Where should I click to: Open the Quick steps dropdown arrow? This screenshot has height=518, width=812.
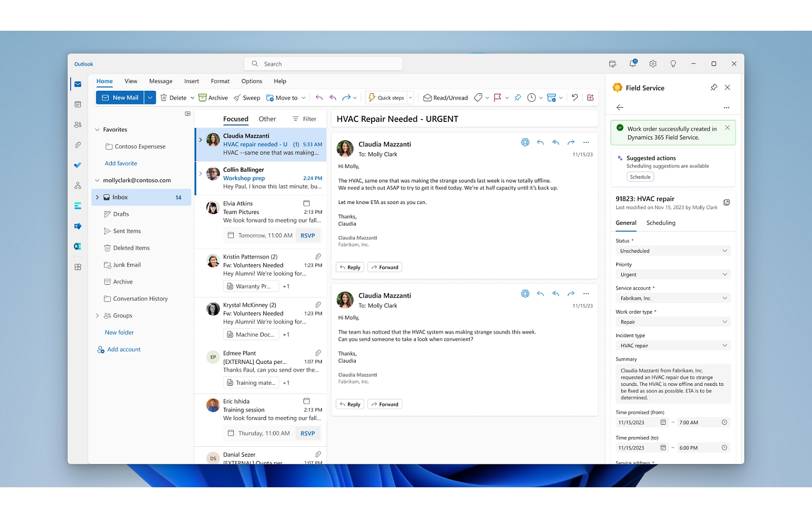(410, 98)
